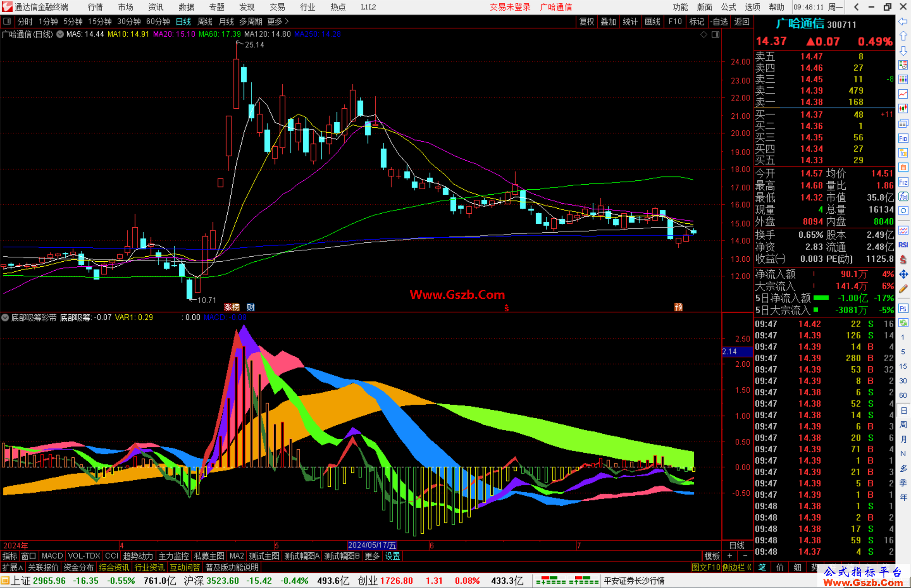Viewport: 911px width, 588px height.
Task: Click the green refresh sidebar icon
Action: click(x=903, y=323)
